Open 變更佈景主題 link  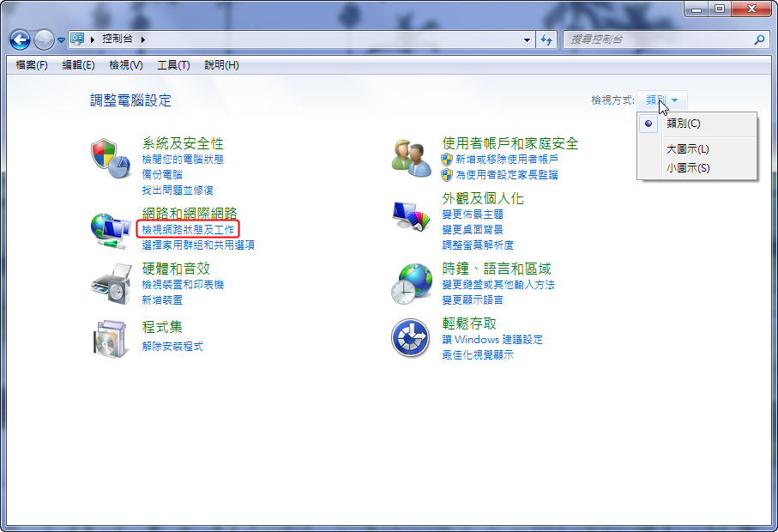[x=473, y=215]
